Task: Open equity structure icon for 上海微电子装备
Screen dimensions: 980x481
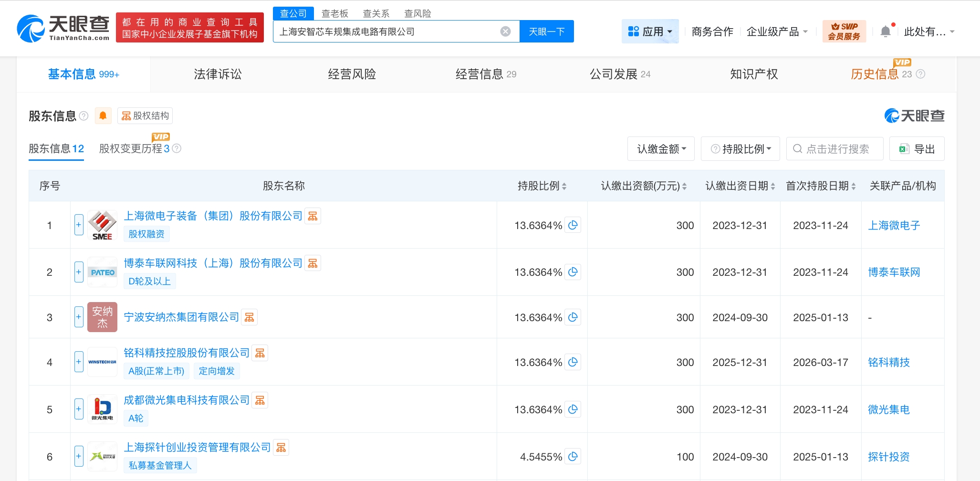Action: pyautogui.click(x=313, y=216)
